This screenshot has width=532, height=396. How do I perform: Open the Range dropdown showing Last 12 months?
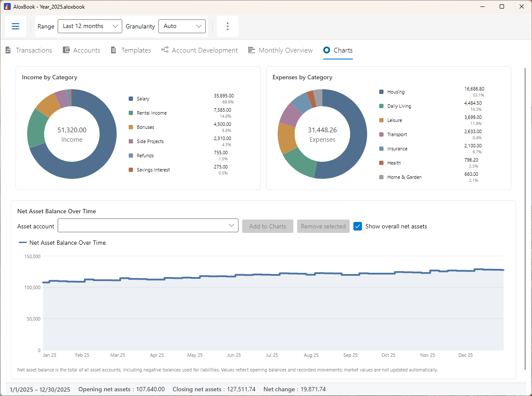(90, 26)
